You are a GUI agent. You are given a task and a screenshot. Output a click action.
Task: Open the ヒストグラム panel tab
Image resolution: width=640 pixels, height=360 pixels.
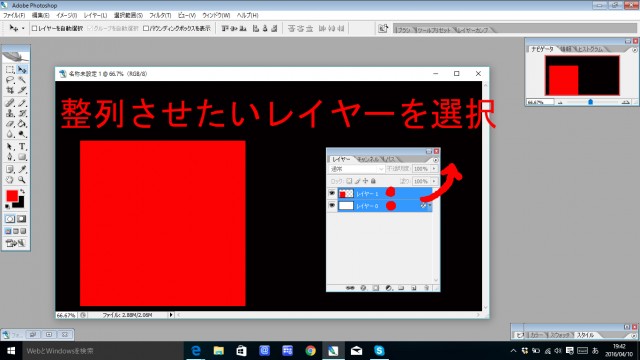(590, 49)
